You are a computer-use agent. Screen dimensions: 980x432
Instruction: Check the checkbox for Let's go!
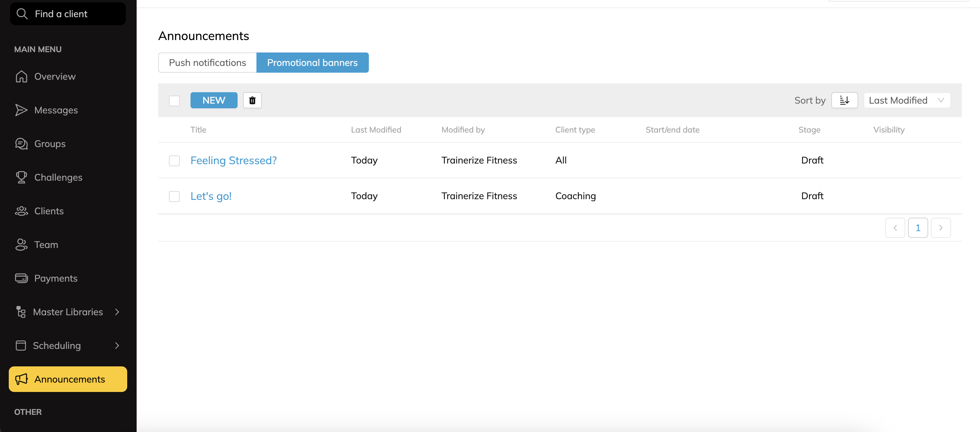(174, 196)
